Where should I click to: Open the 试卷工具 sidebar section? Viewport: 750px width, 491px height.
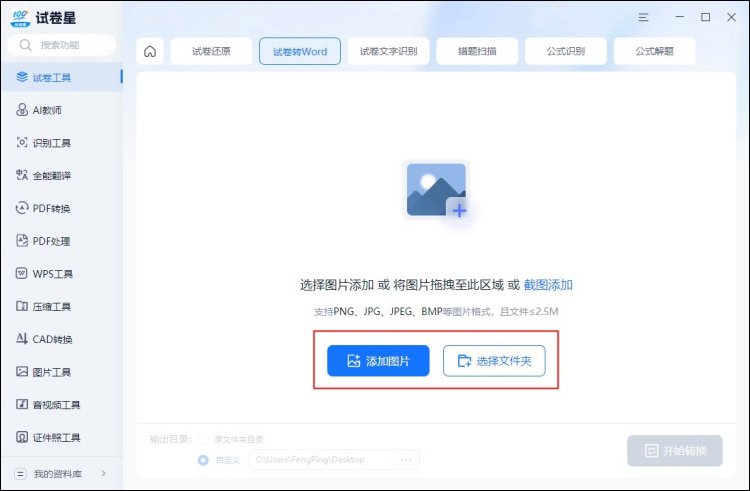click(x=62, y=77)
